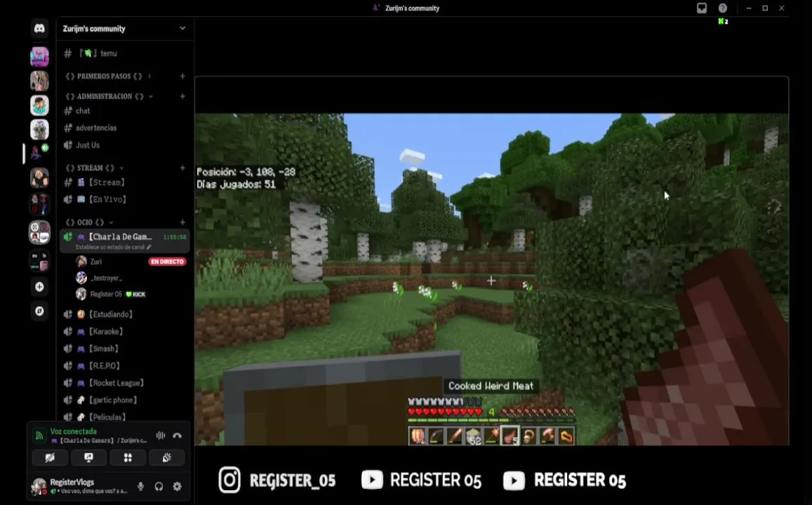
Task: Open Discord home direct messages
Action: pyautogui.click(x=39, y=29)
